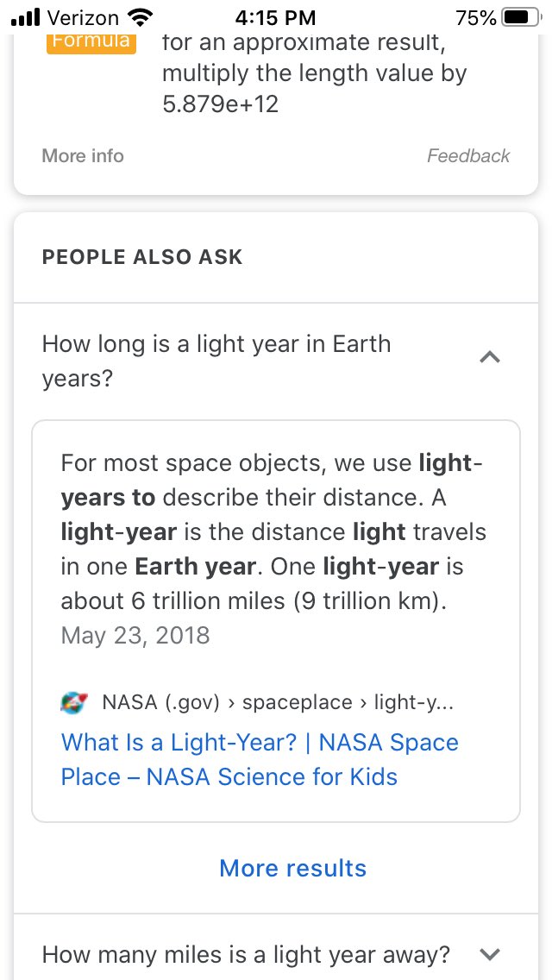Image resolution: width=552 pixels, height=980 pixels.
Task: Tap the May 23, 2018 date
Action: click(x=135, y=636)
